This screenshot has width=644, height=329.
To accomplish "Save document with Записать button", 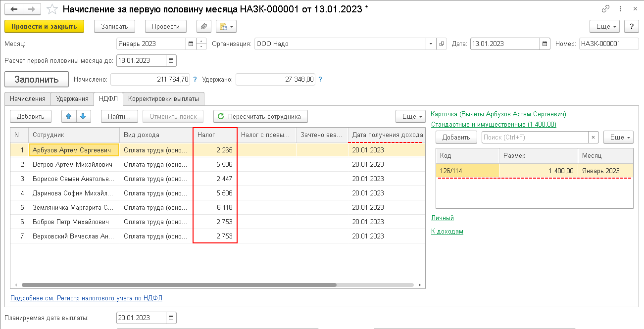I will [115, 27].
